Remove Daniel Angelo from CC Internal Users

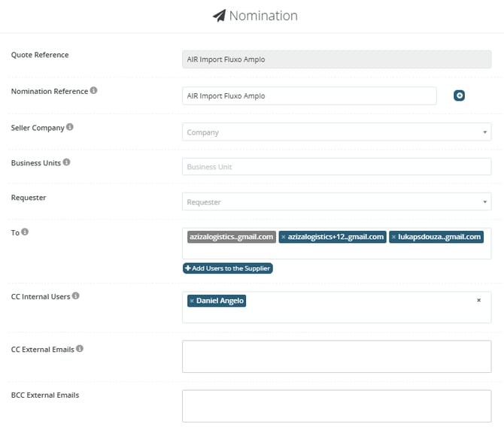[192, 301]
